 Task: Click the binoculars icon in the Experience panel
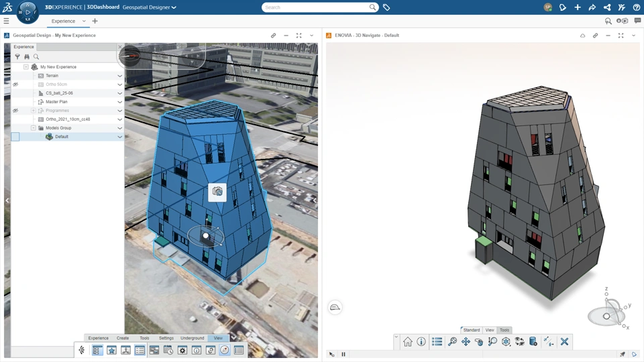click(27, 56)
